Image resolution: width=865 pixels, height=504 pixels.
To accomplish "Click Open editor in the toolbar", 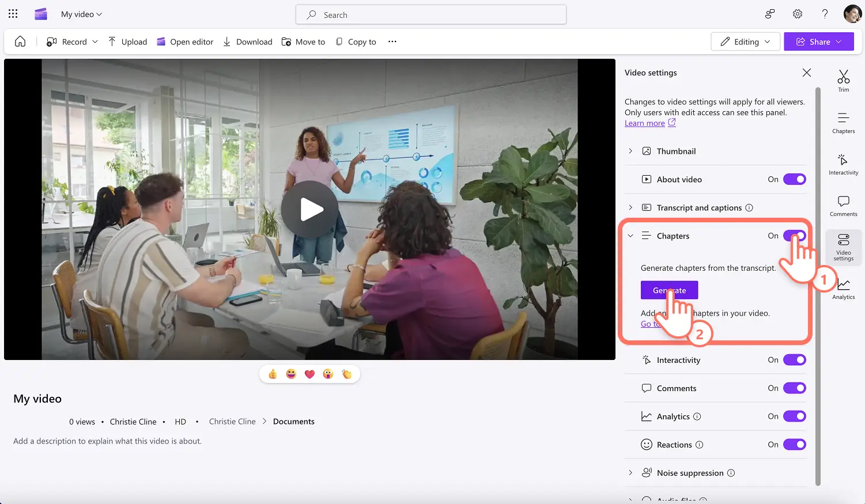I will (185, 41).
